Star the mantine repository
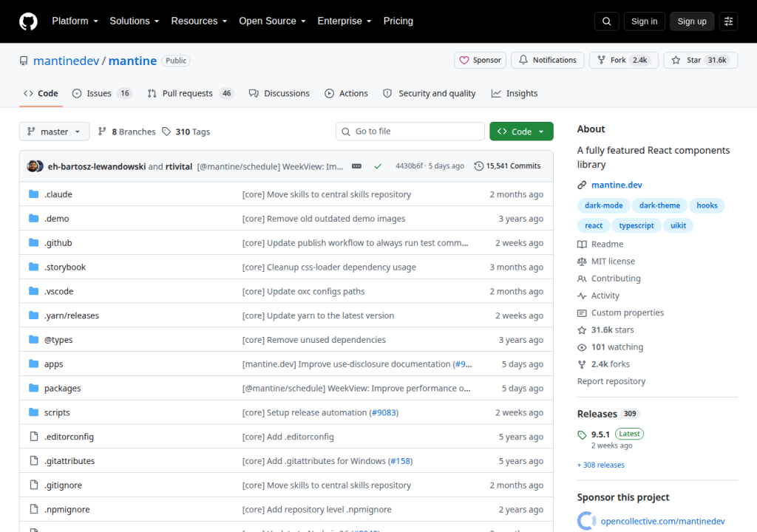Screen dimensions: 757x532 point(701,61)
